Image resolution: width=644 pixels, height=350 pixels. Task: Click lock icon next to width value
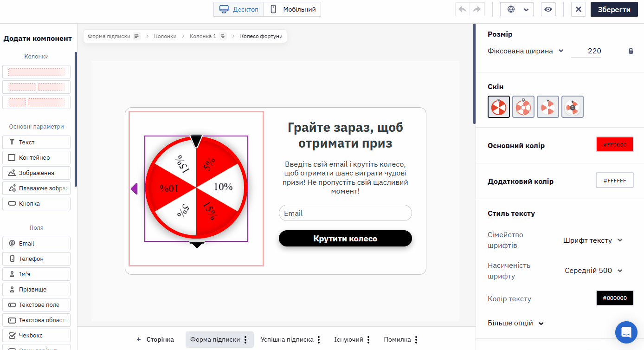pyautogui.click(x=631, y=51)
